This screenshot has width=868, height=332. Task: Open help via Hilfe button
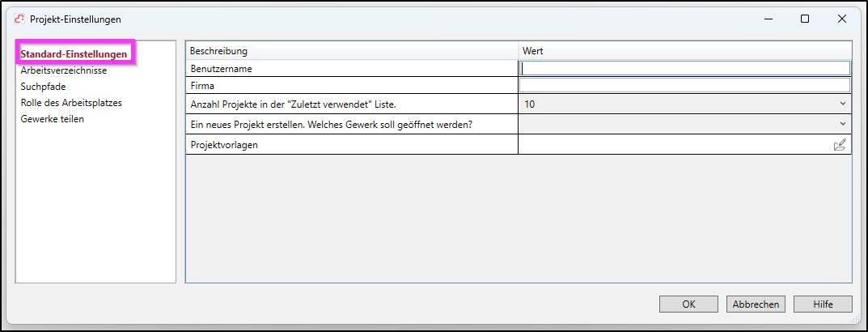click(x=823, y=304)
